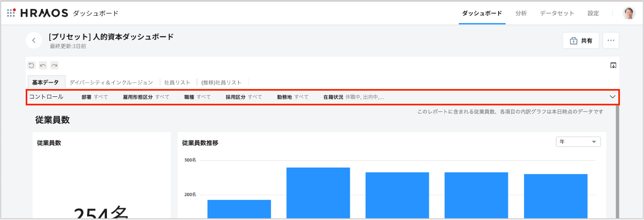Click the reset icon in the toolbar

pos(31,65)
